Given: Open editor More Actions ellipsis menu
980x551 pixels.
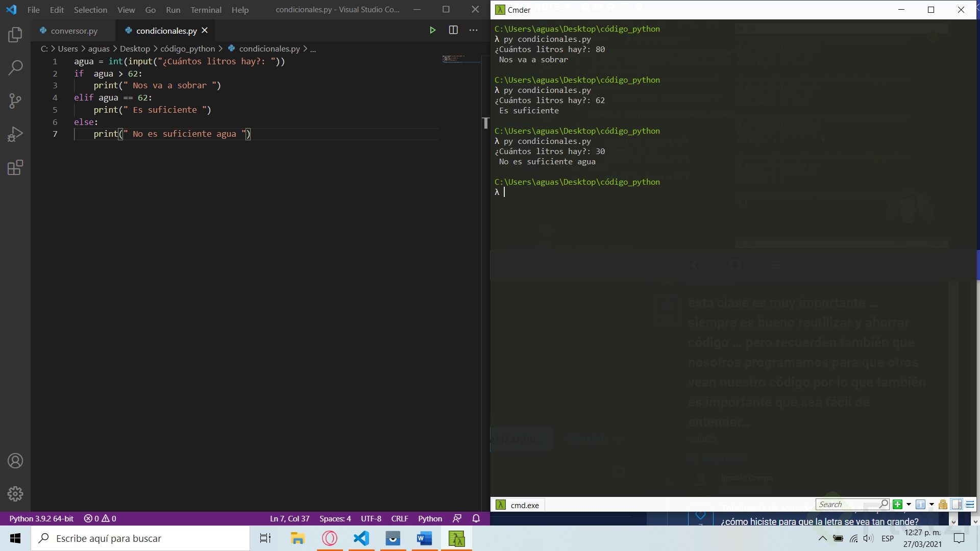Looking at the screenshot, I should point(474,30).
